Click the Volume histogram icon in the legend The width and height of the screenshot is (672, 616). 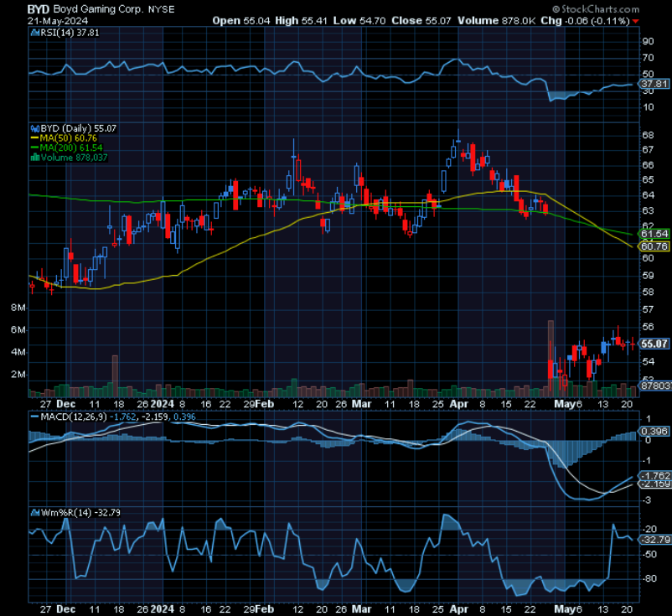(34, 157)
